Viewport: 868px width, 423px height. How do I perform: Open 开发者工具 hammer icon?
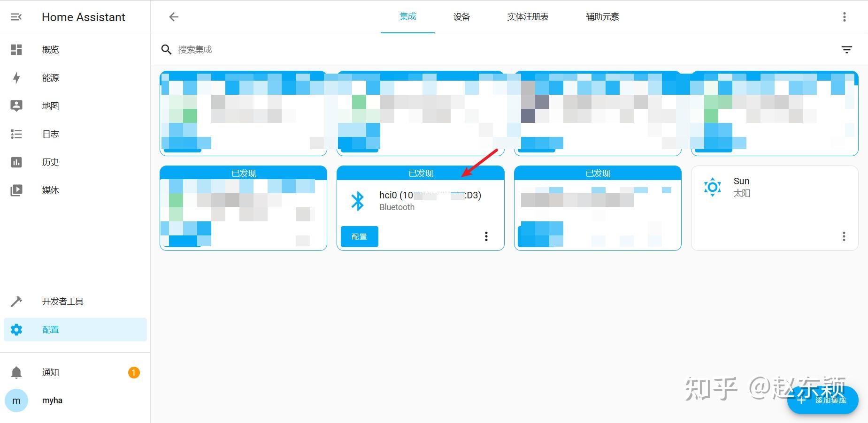(x=16, y=302)
